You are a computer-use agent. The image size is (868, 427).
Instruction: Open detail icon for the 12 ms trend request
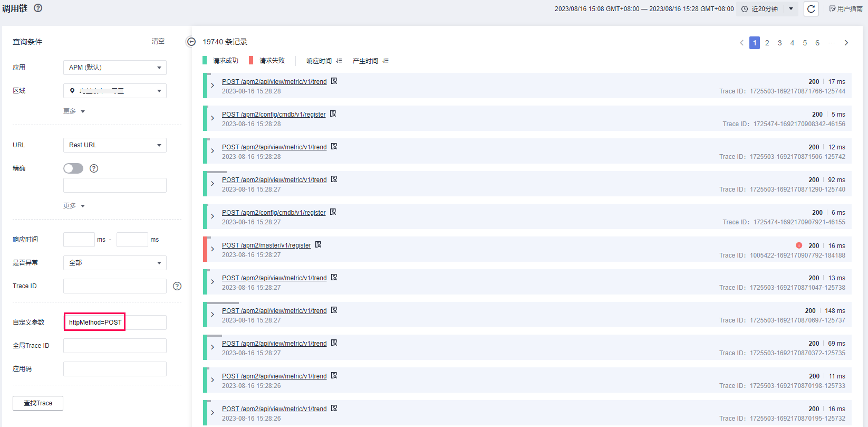tap(334, 147)
